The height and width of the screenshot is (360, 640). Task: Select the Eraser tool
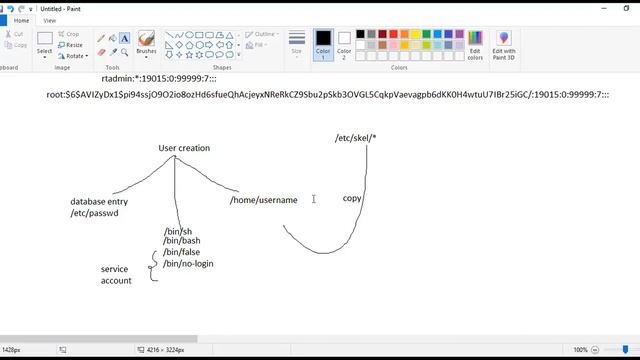tap(101, 52)
